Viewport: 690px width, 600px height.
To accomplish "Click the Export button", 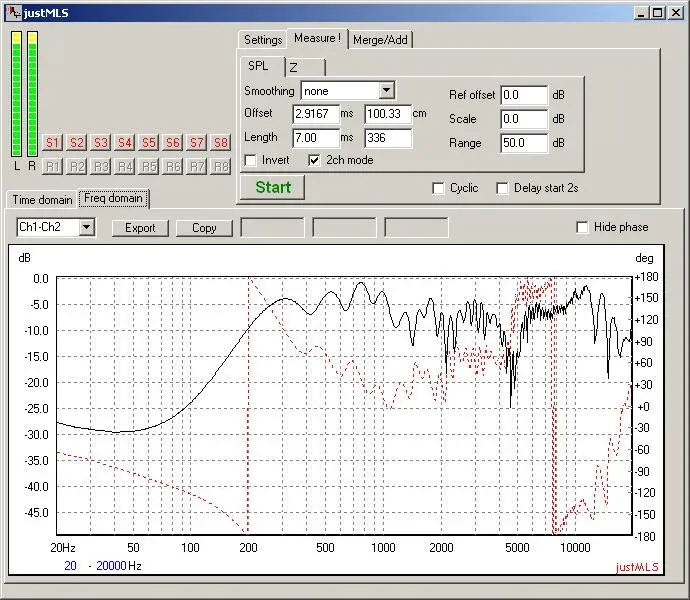I will point(140,228).
